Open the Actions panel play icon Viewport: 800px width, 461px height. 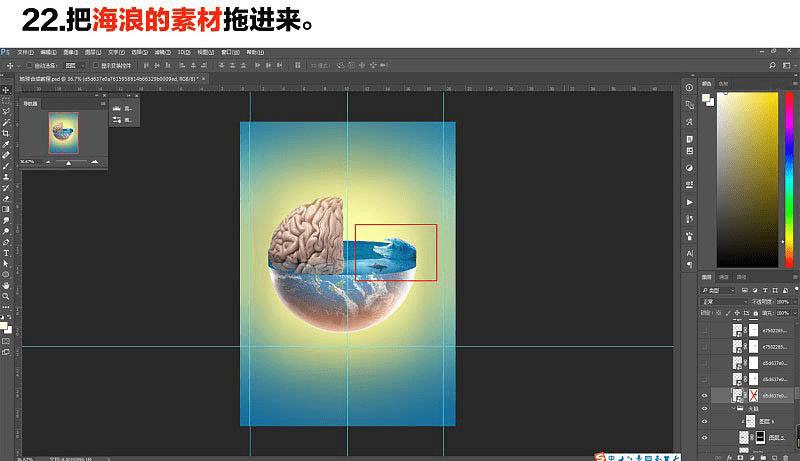[689, 202]
